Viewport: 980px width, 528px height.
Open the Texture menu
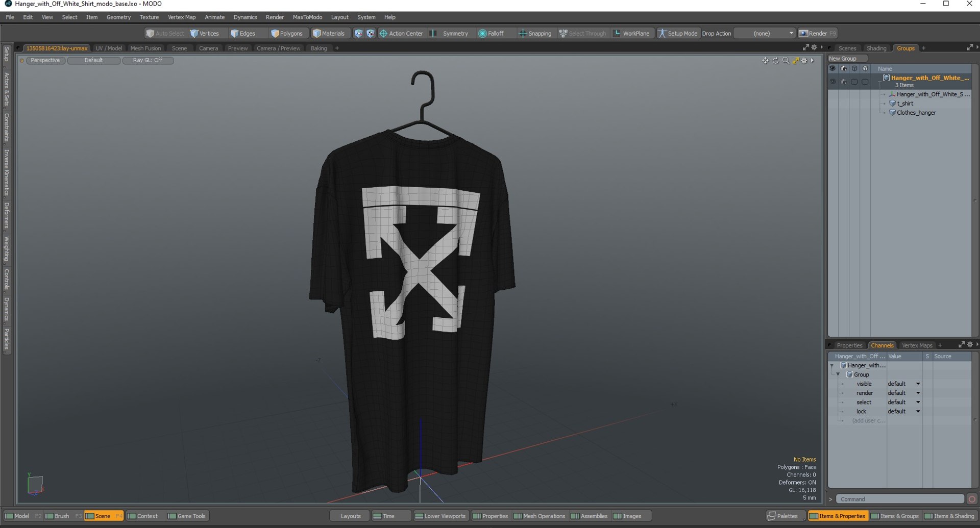[149, 17]
